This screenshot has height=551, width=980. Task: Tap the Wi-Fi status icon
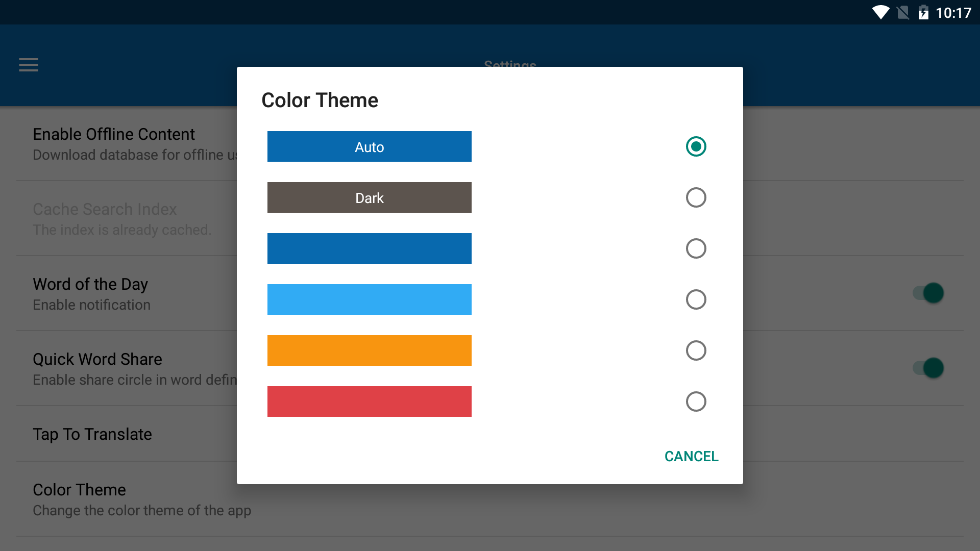click(880, 12)
